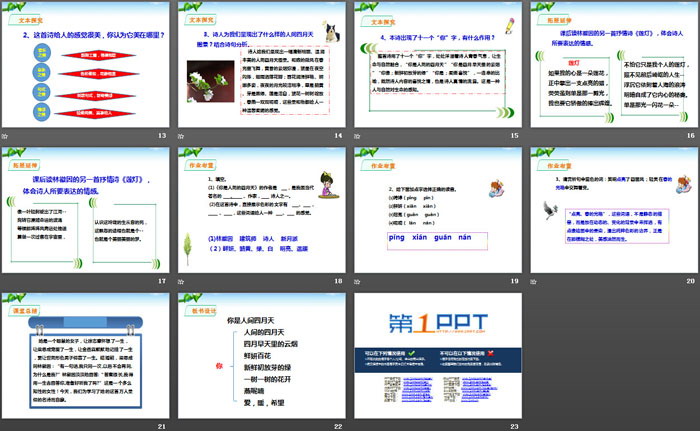Click slide number 22 label
Image resolution: width=700 pixels, height=431 pixels.
(338, 427)
